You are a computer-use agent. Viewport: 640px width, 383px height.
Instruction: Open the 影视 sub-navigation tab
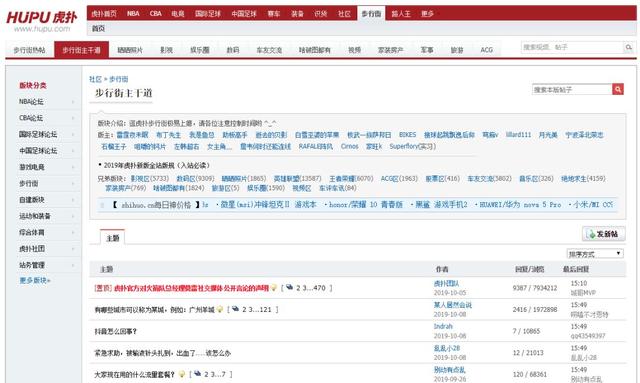[x=167, y=50]
